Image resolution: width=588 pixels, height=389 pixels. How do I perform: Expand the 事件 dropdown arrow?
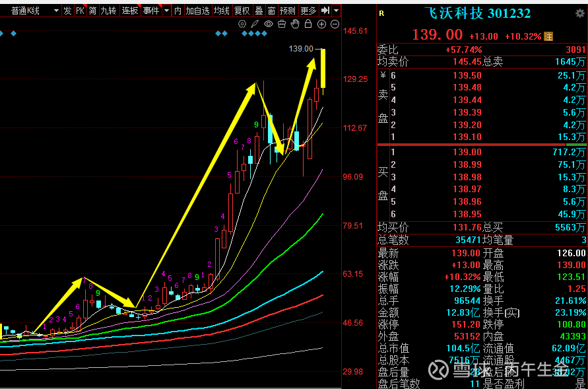click(x=166, y=11)
